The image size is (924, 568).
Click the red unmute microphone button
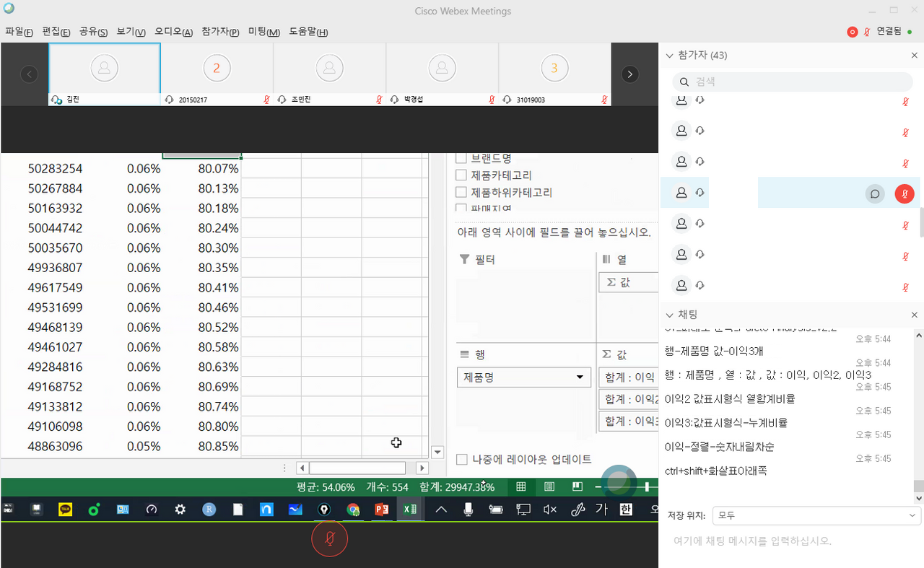[329, 539]
